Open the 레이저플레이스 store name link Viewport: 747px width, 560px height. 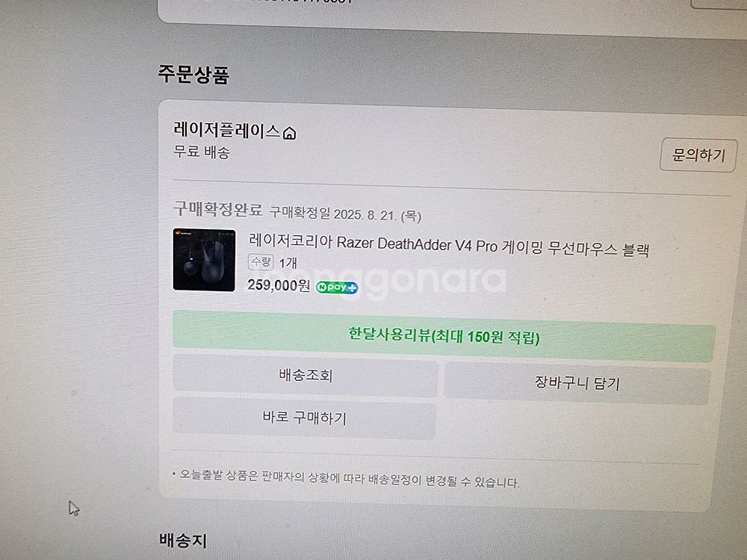[227, 130]
